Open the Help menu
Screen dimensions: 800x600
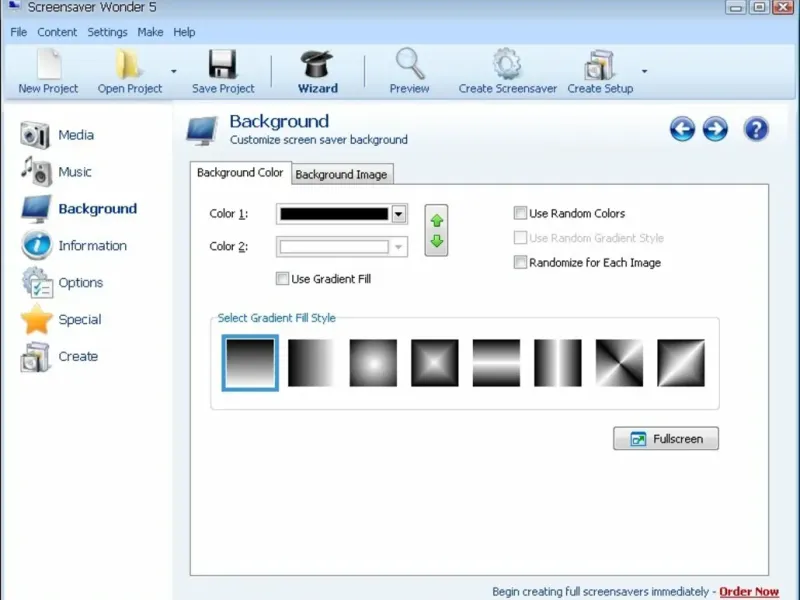coord(184,32)
